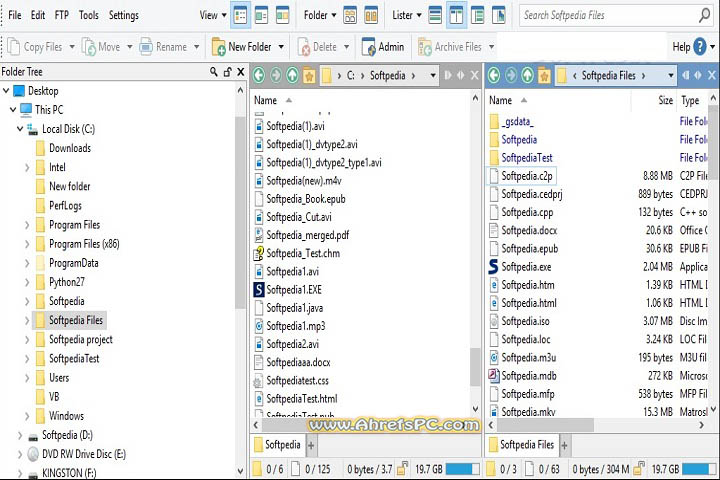Click the Rename button
The image size is (720, 480).
[164, 47]
